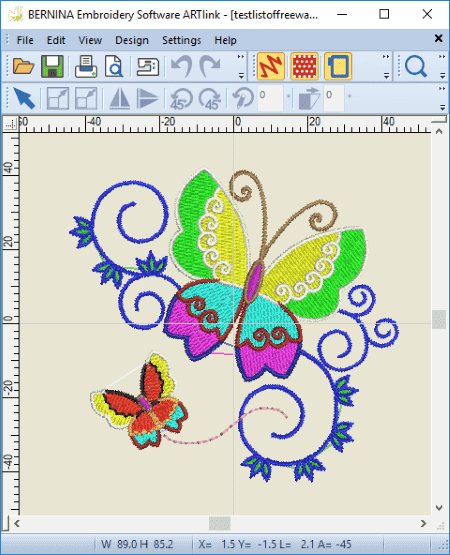Viewport: 450px width, 555px height.
Task: Rotate 45 degrees counterclockwise
Action: (181, 99)
